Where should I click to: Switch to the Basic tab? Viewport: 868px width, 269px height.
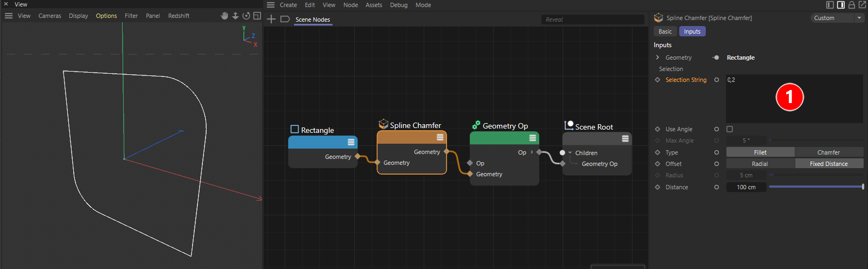[x=665, y=31]
